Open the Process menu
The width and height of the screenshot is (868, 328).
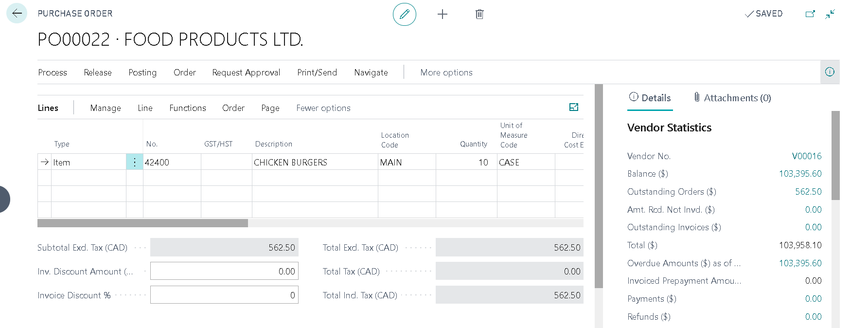(x=53, y=73)
